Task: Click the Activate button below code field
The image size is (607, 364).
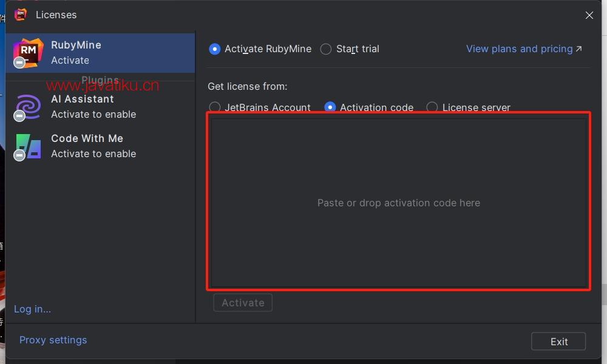Action: pyautogui.click(x=243, y=303)
